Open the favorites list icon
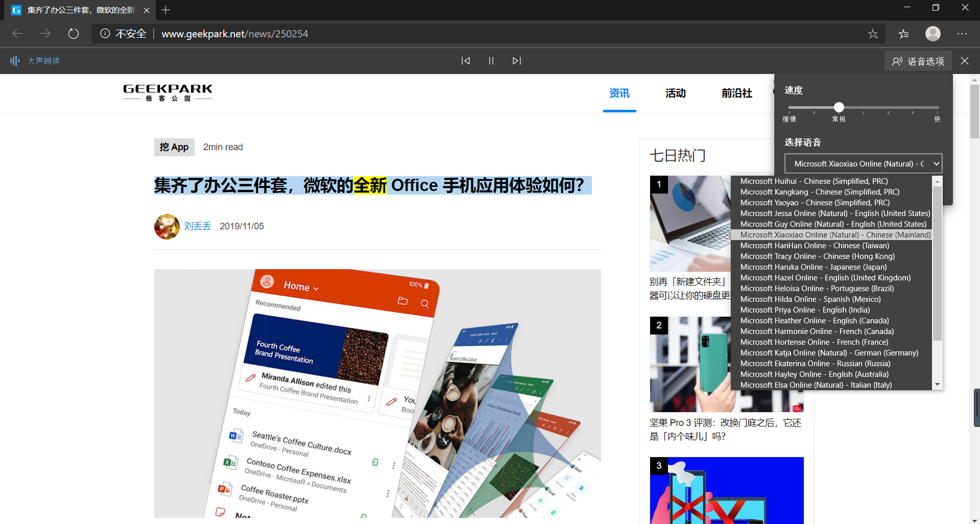This screenshot has width=980, height=524. 904,34
